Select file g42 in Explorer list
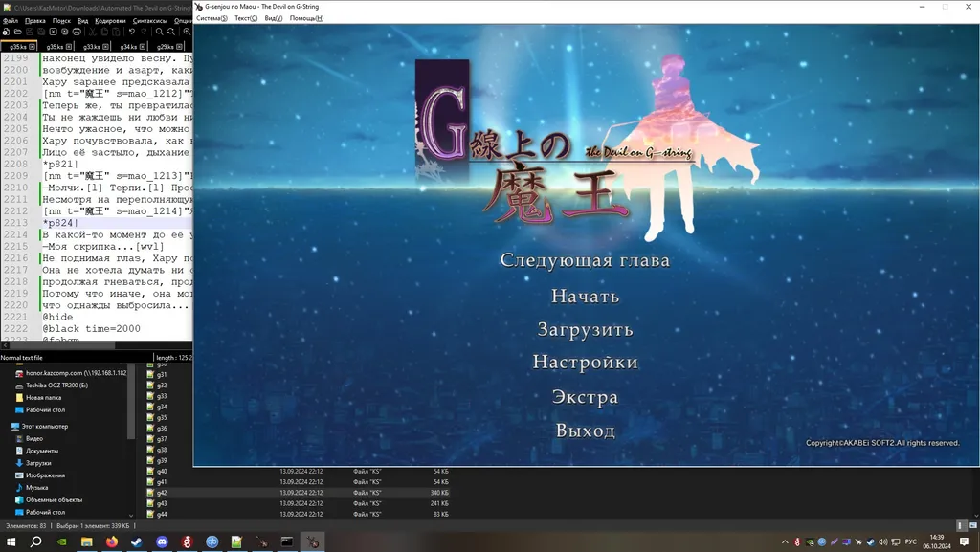 (157, 493)
